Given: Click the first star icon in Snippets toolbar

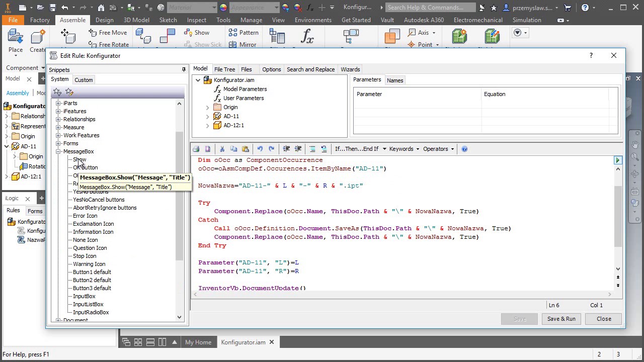Looking at the screenshot, I should click(57, 92).
